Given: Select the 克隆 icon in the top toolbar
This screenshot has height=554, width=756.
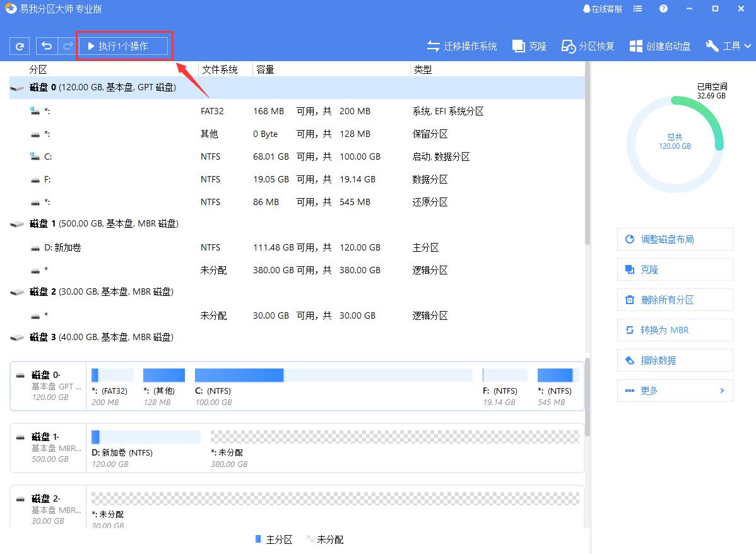Looking at the screenshot, I should tap(529, 45).
